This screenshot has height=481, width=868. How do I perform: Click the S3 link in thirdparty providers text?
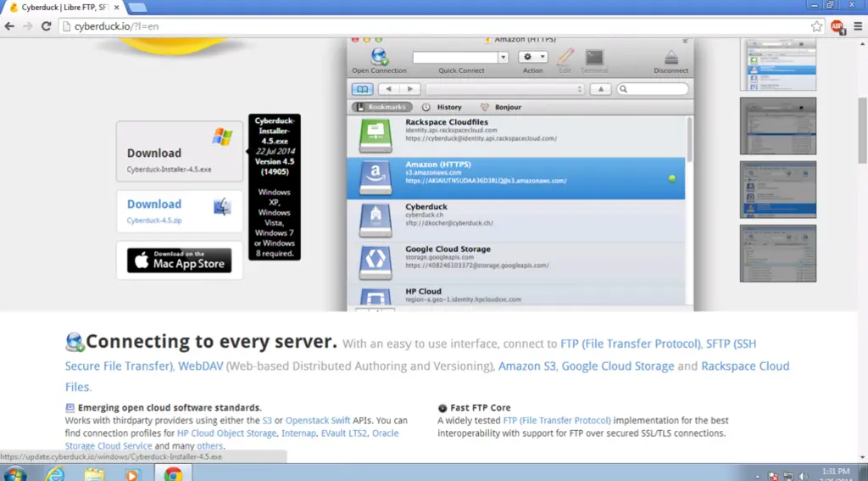coord(267,421)
